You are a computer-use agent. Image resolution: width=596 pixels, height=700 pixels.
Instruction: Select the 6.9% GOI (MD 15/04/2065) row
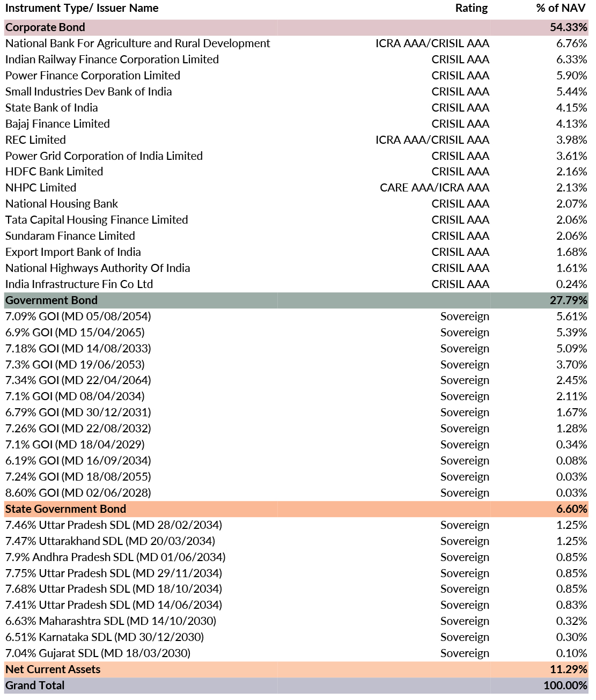[75, 333]
